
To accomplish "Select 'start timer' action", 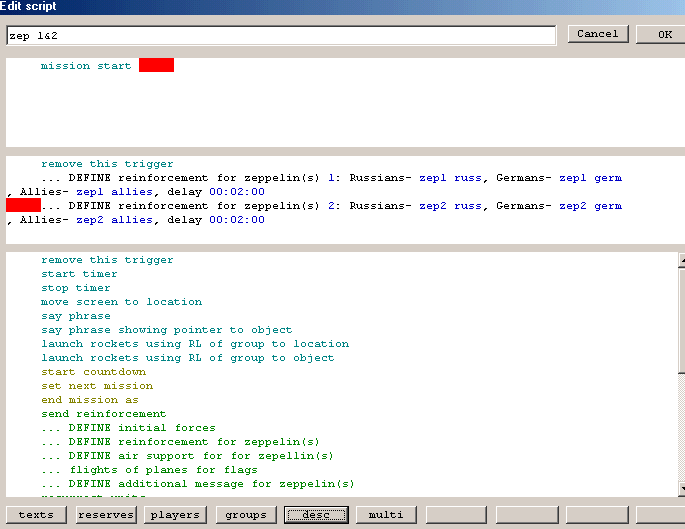I will (x=79, y=274).
